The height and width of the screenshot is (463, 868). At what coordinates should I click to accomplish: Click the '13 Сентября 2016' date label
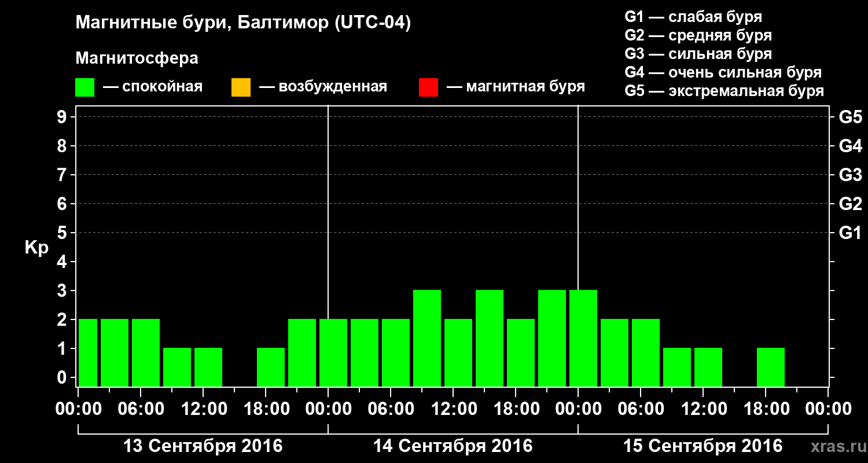point(203,446)
